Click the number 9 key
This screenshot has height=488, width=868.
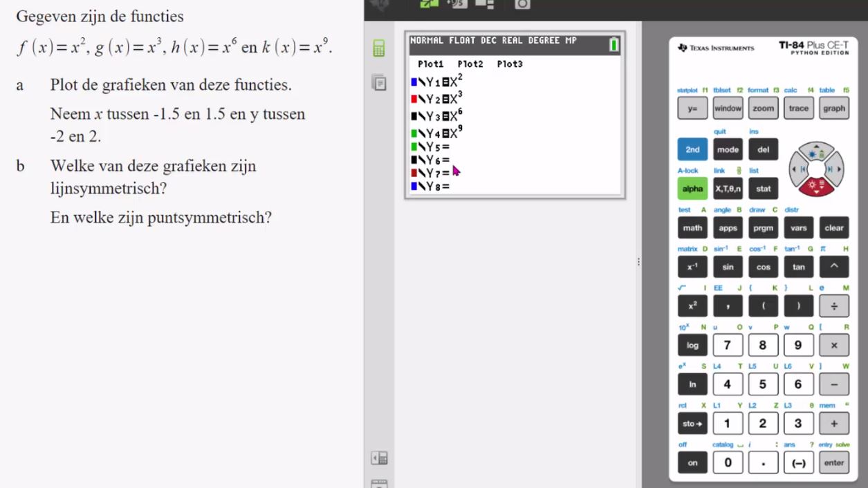tap(799, 346)
